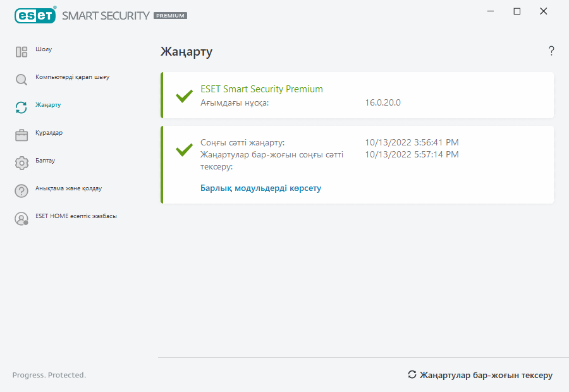This screenshot has height=392, width=569.
Task: Click the ESET HOME account icon
Action: click(21, 219)
